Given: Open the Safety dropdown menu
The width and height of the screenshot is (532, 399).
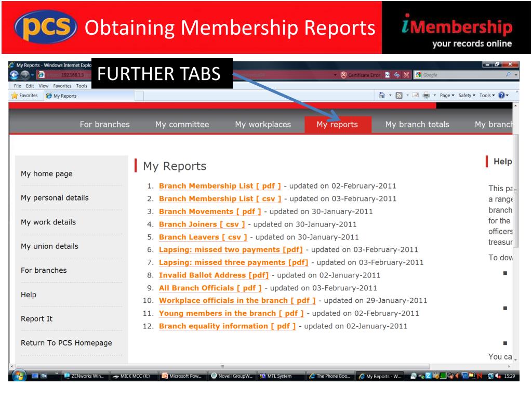Looking at the screenshot, I should [467, 96].
